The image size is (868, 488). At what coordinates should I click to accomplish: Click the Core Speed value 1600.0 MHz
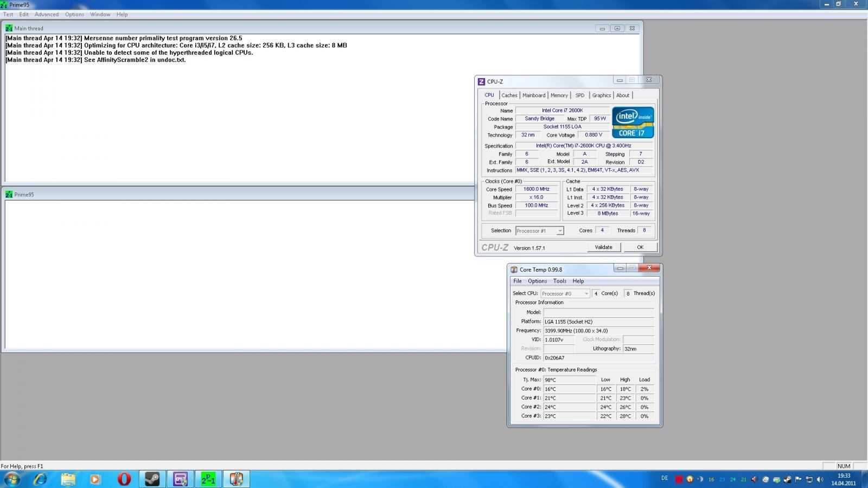pos(537,189)
